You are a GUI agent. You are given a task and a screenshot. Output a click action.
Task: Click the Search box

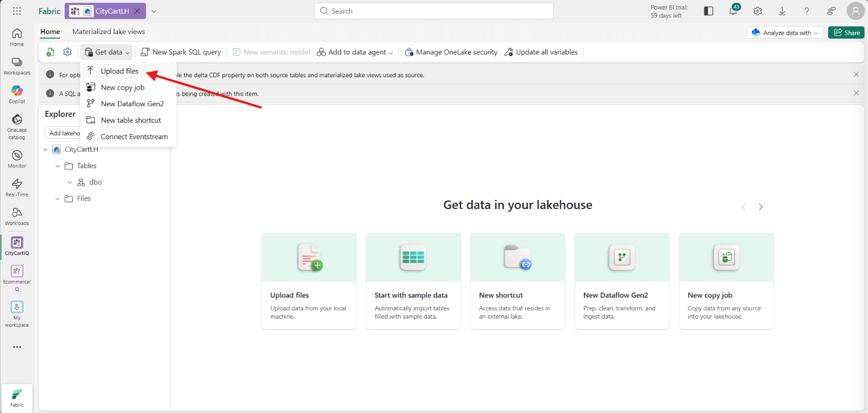pos(434,11)
